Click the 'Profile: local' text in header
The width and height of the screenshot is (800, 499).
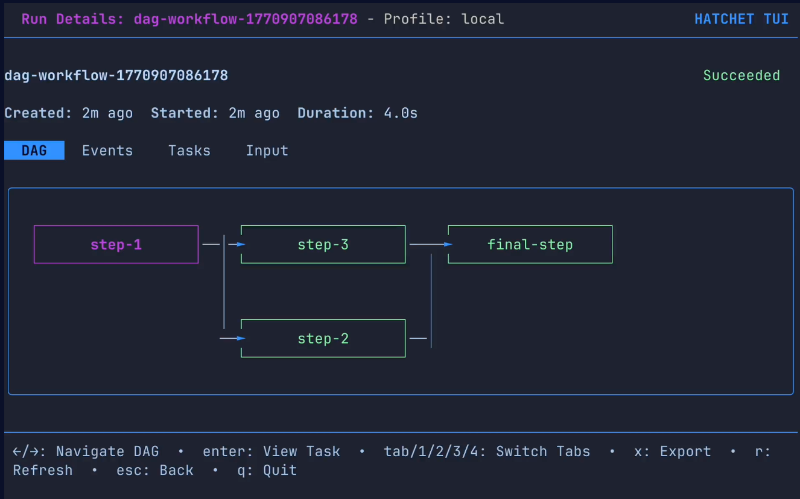(x=444, y=19)
